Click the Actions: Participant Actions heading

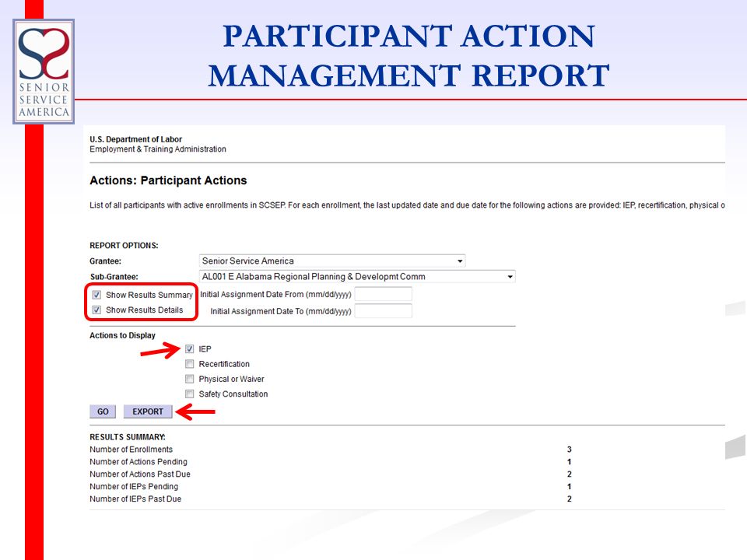click(168, 180)
